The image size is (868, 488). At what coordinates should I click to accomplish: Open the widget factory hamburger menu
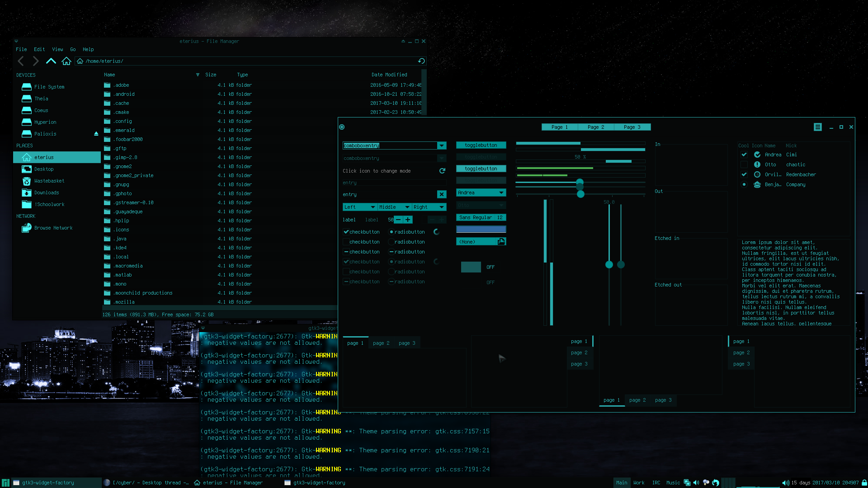pyautogui.click(x=818, y=127)
